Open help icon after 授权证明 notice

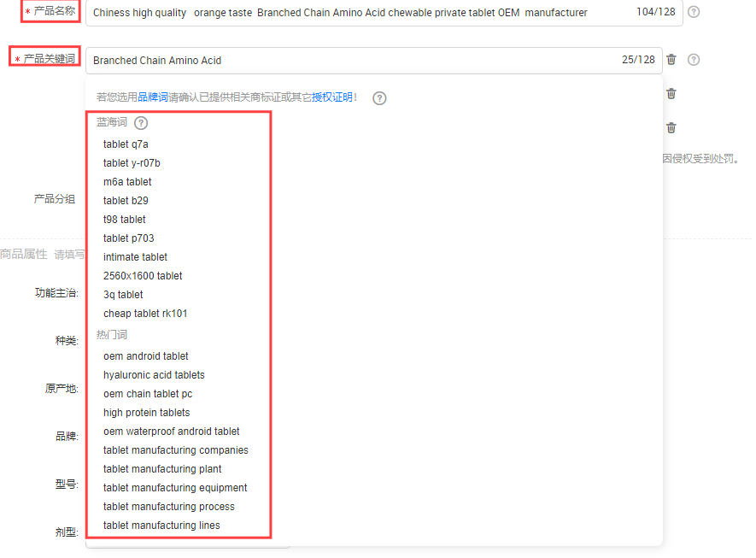tap(380, 98)
